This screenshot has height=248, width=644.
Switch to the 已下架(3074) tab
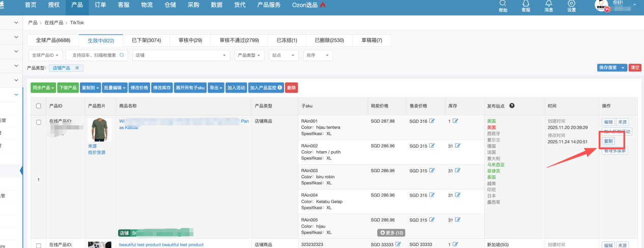(x=146, y=40)
